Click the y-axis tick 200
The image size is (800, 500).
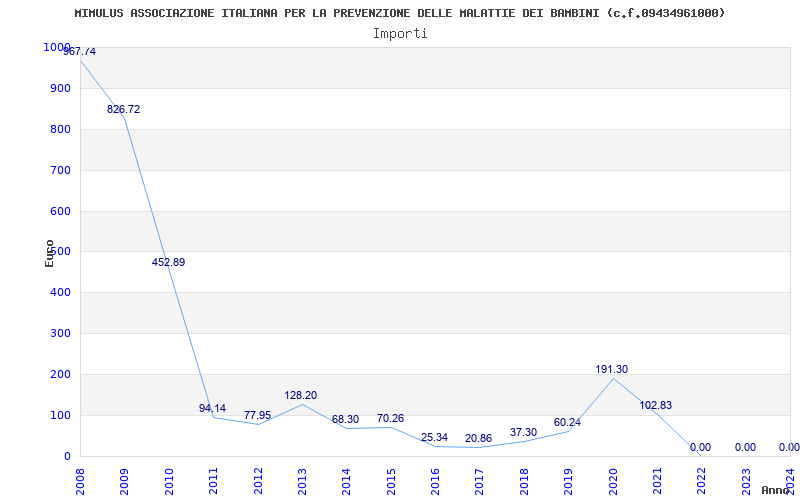(60, 374)
